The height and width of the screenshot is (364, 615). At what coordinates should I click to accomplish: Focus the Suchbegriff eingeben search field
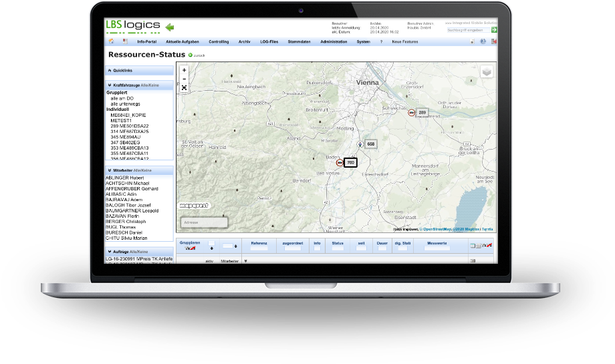click(469, 30)
